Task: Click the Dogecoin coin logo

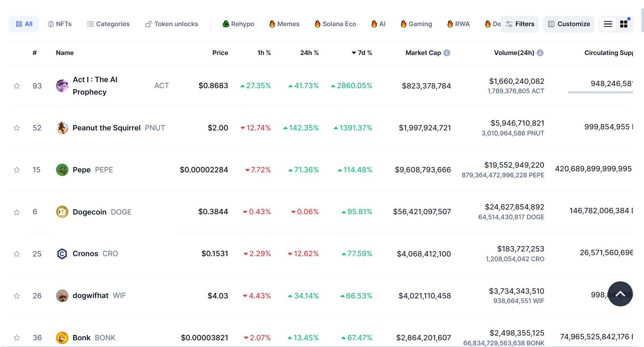Action: [x=62, y=212]
